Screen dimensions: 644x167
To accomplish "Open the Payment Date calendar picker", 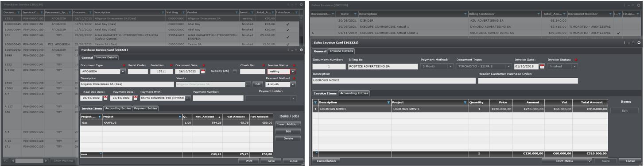I will pyautogui.click(x=135, y=98).
